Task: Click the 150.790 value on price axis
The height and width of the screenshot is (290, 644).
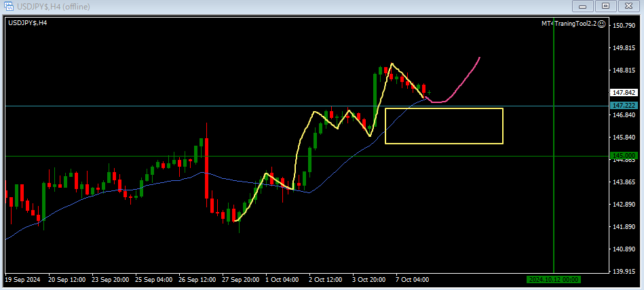Action: (x=623, y=26)
